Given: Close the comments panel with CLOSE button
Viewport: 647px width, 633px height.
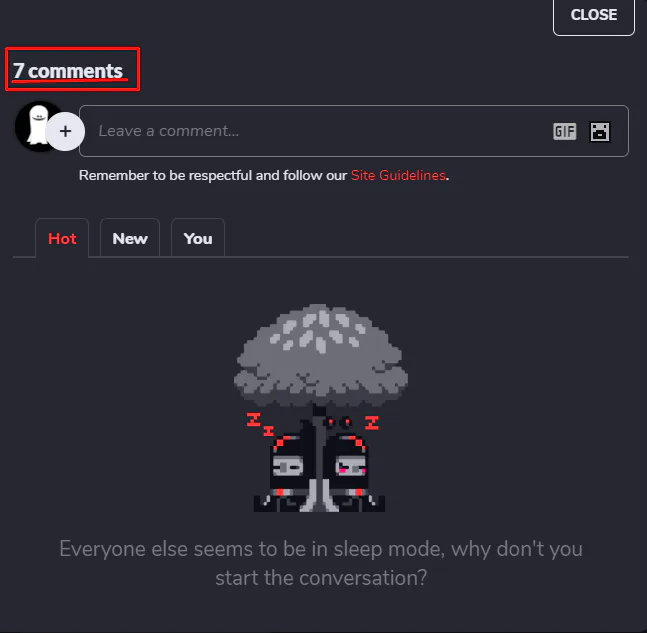Looking at the screenshot, I should click(x=593, y=16).
